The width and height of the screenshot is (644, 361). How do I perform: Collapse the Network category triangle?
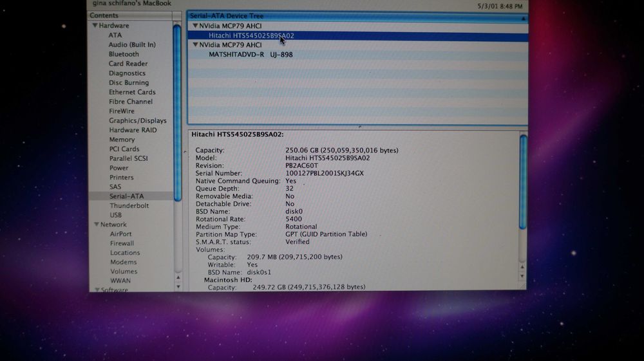tap(97, 225)
